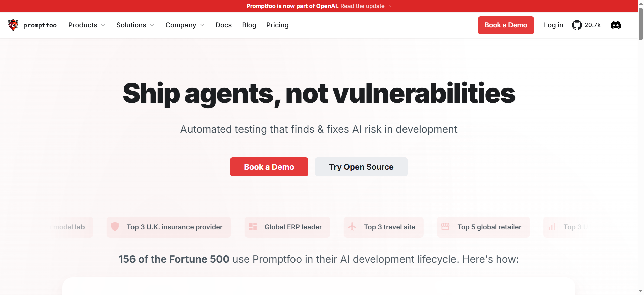The height and width of the screenshot is (295, 644).
Task: Expand the Company dropdown menu
Action: click(185, 25)
